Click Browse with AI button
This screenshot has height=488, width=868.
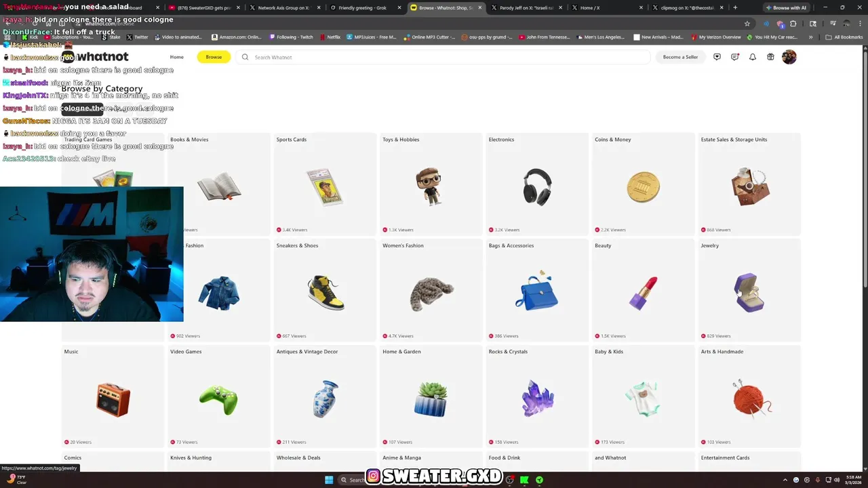(786, 7)
